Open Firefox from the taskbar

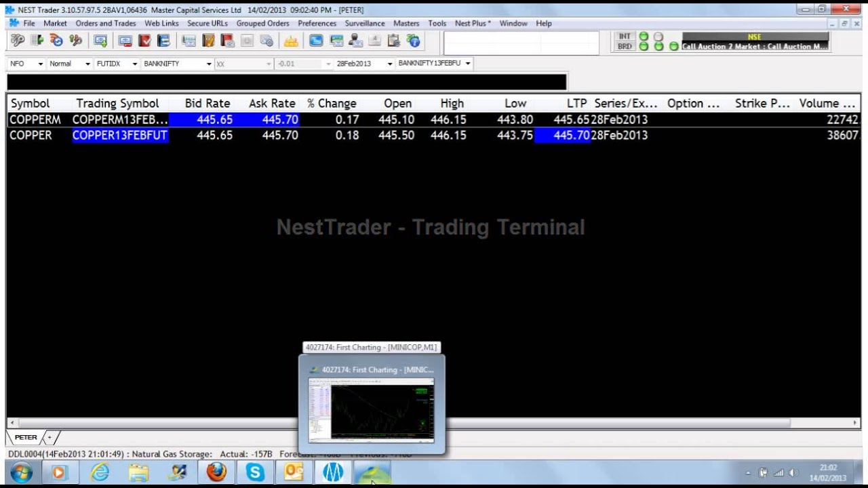click(216, 472)
